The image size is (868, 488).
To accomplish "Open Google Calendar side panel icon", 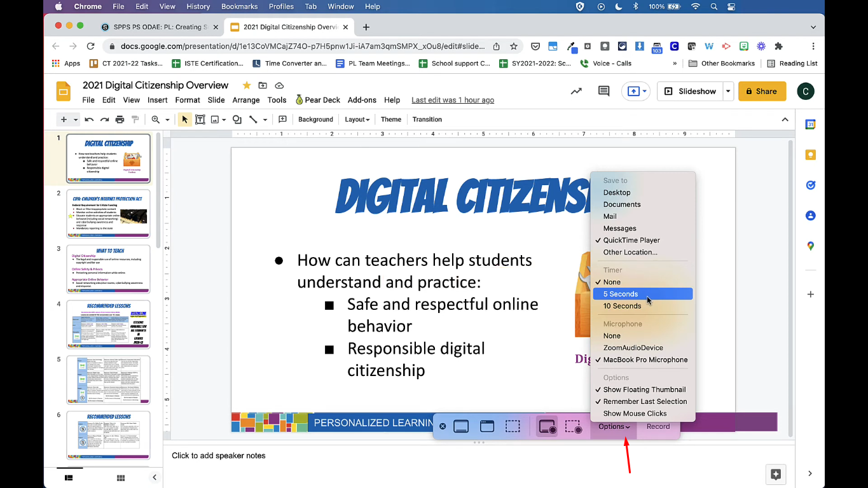I will click(810, 125).
